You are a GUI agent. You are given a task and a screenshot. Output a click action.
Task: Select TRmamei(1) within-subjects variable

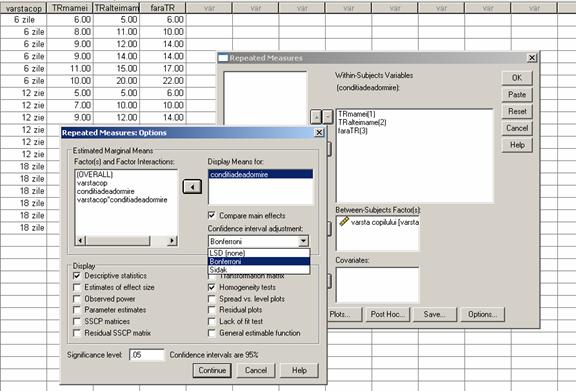point(356,114)
